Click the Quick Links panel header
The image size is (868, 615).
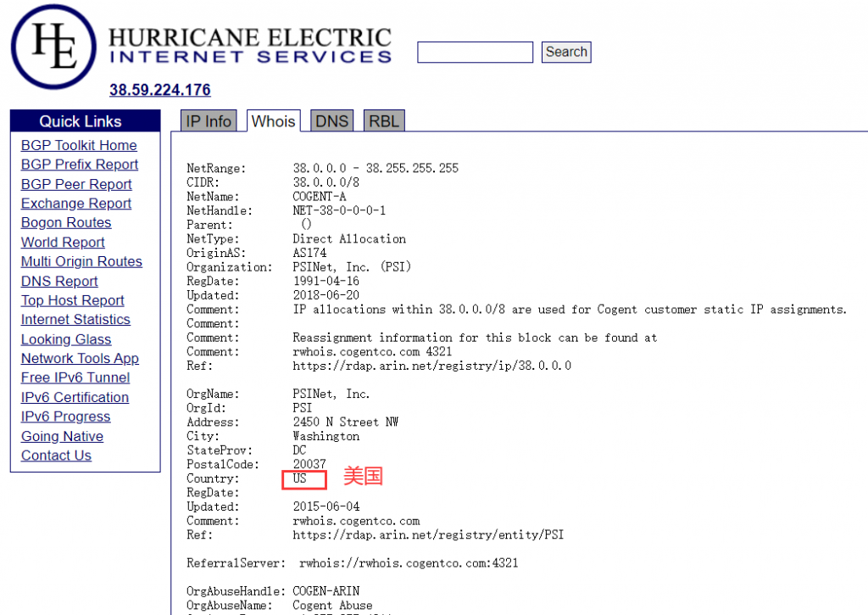coord(86,120)
